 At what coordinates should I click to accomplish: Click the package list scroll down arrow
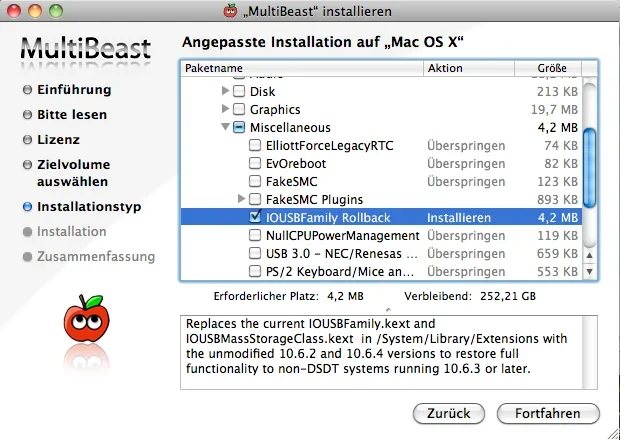click(x=589, y=271)
